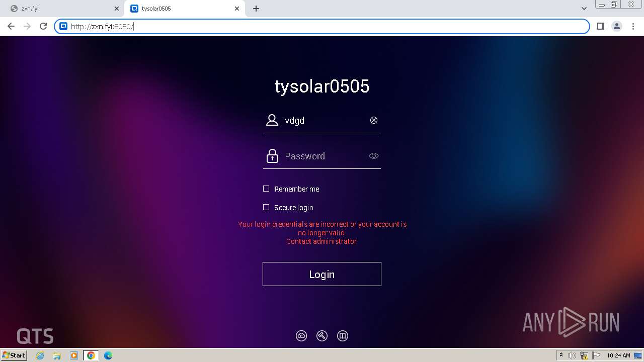644x362 pixels.
Task: Open the Chrome three-dot menu
Action: pos(633,26)
